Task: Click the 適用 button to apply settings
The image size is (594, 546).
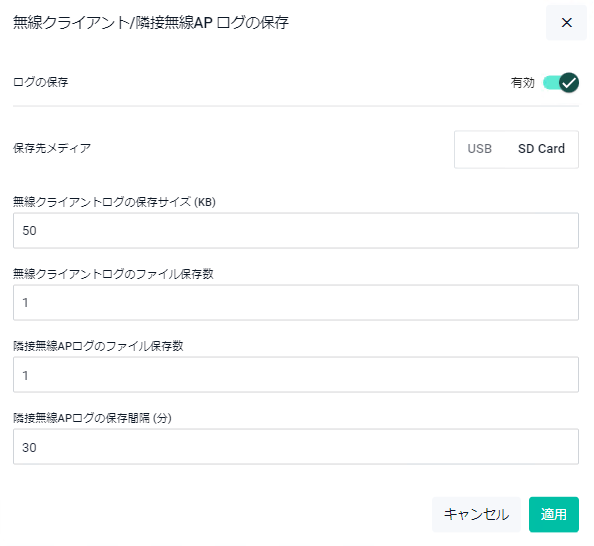Action: [553, 514]
